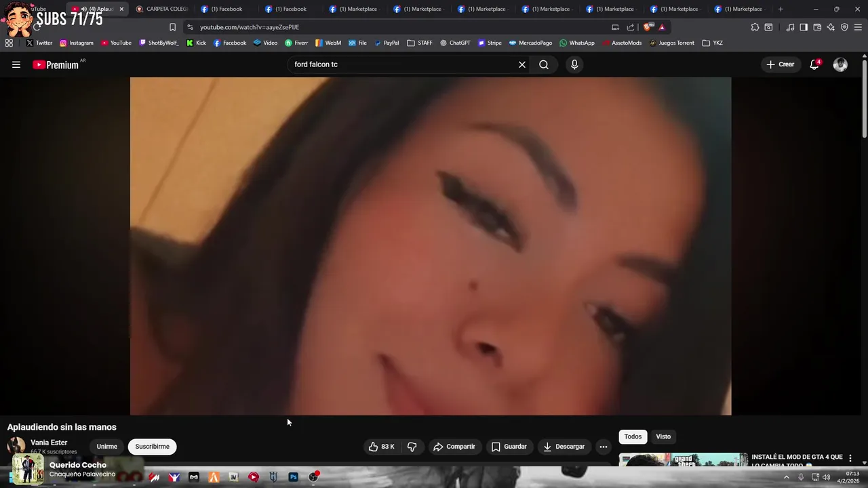
Task: Click the Unirme join button
Action: point(107,447)
